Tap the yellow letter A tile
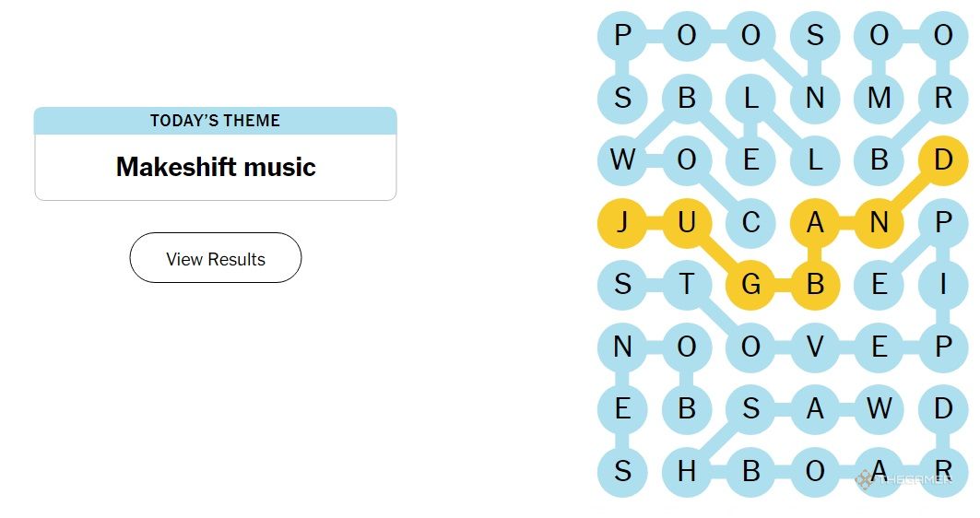 (x=815, y=222)
